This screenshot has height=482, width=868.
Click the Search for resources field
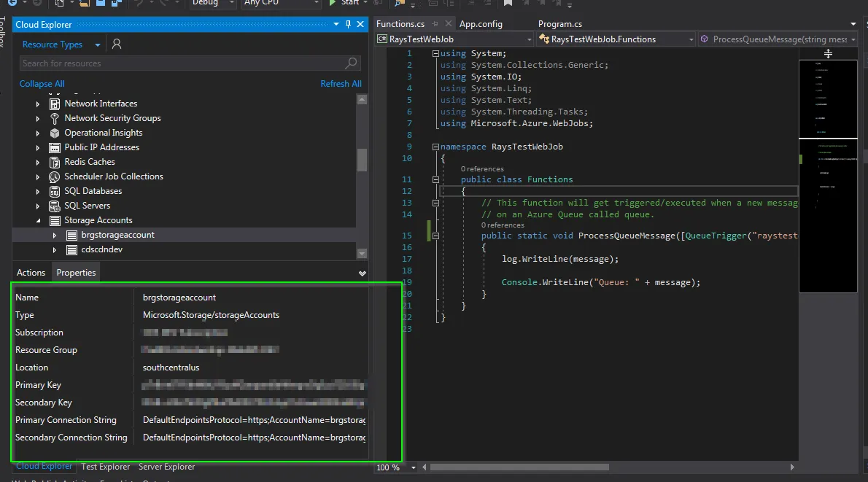coord(181,63)
